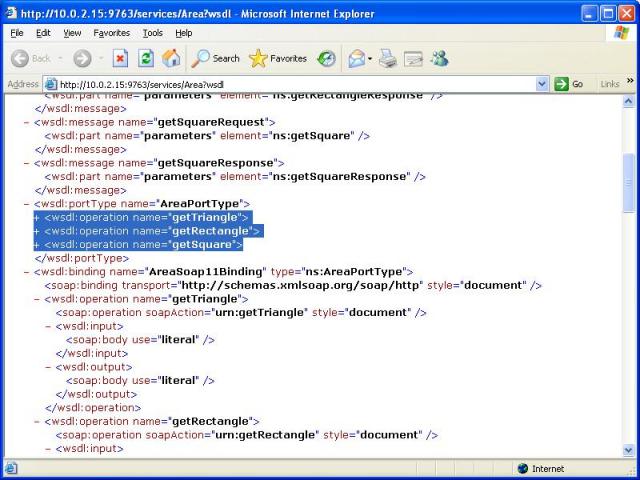640x480 pixels.
Task: Print the page using printer icon
Action: 387,59
